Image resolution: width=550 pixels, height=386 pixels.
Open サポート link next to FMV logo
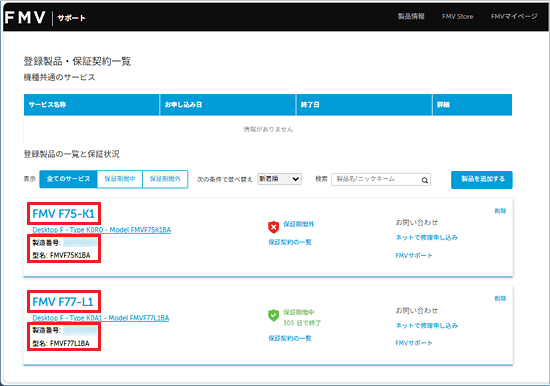pyautogui.click(x=72, y=18)
